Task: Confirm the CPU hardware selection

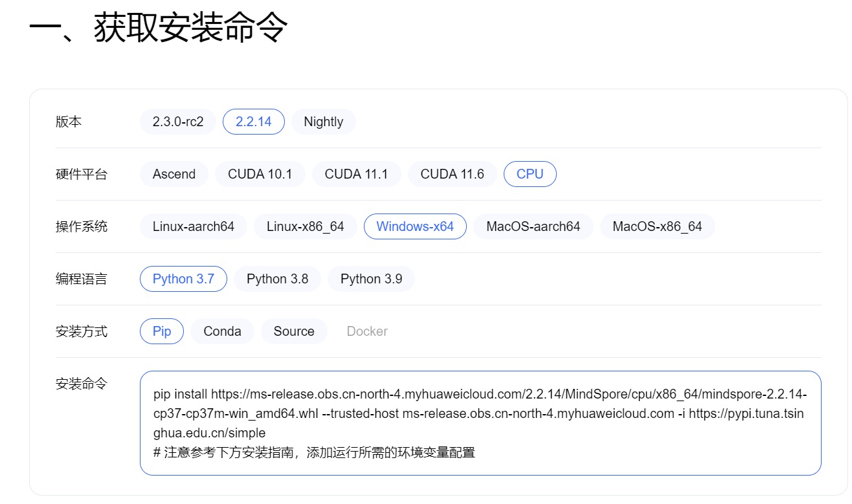Action: 530,173
